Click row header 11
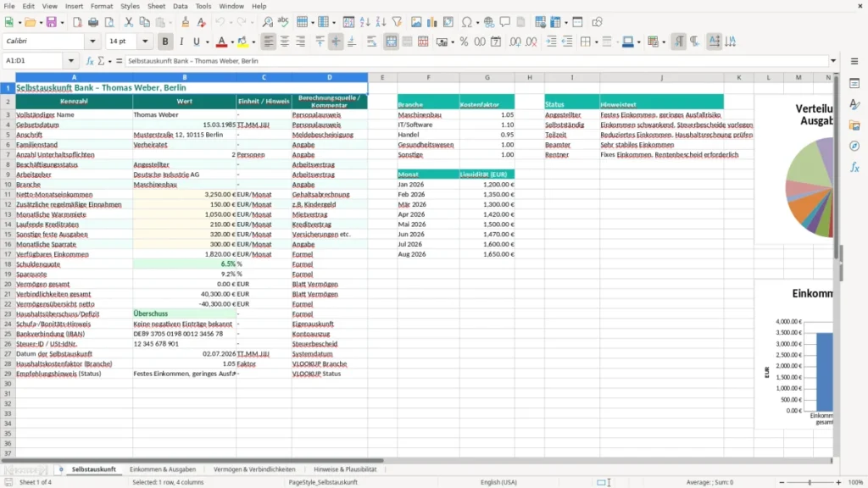868x488 pixels. 8,195
